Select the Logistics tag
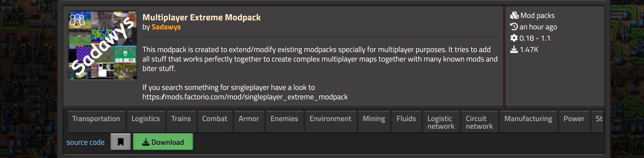 [146, 122]
